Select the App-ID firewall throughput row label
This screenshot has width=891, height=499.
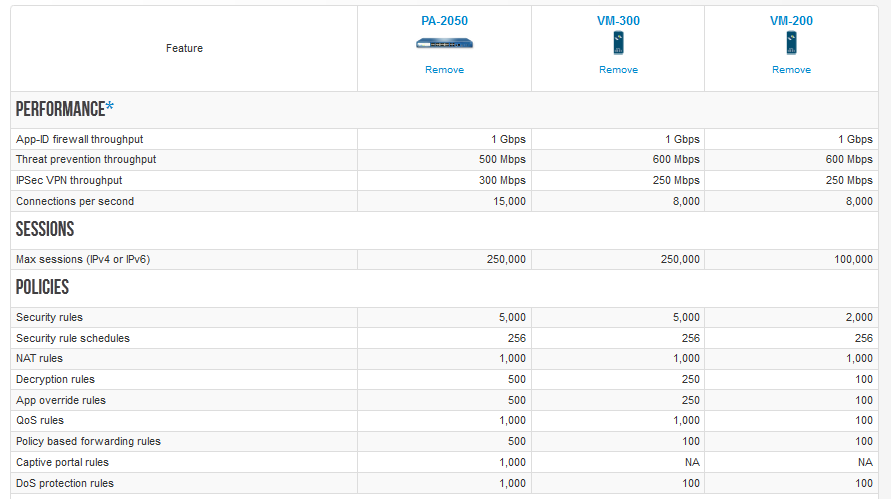[x=80, y=139]
